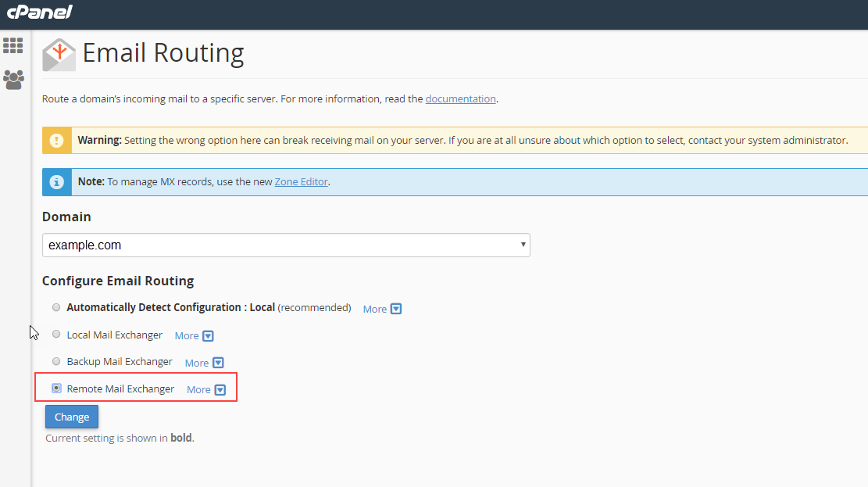Expand More next to Local Mail Exchanger
This screenshot has width=868, height=487.
(194, 336)
